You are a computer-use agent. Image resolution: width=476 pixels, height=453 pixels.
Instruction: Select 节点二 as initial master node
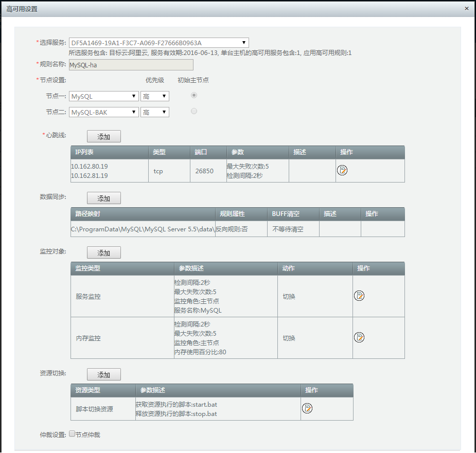pos(194,111)
